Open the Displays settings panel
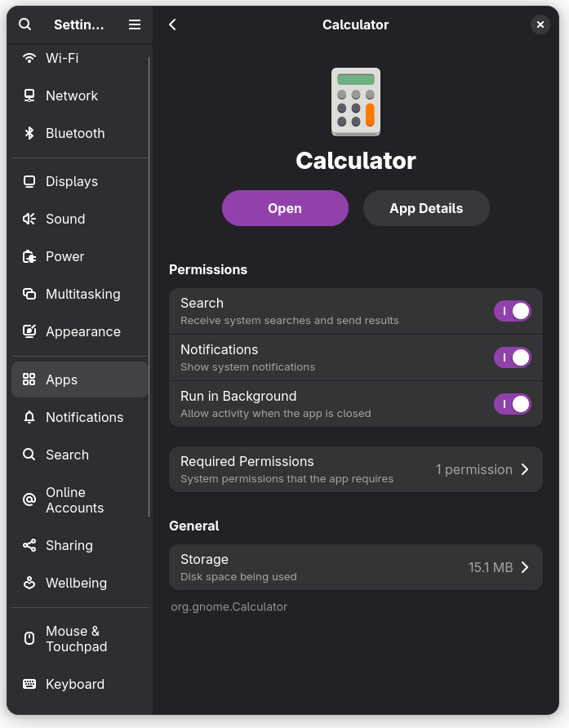This screenshot has height=728, width=569. pyautogui.click(x=72, y=181)
